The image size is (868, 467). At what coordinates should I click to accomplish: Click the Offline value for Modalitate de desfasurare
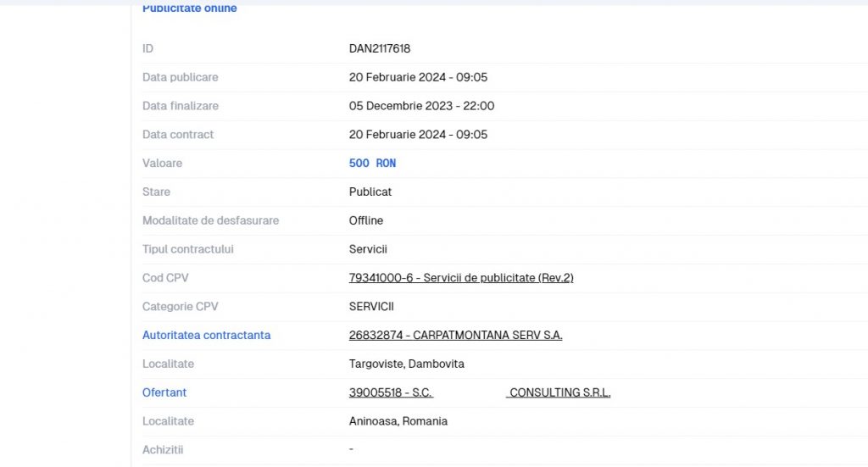(x=366, y=221)
